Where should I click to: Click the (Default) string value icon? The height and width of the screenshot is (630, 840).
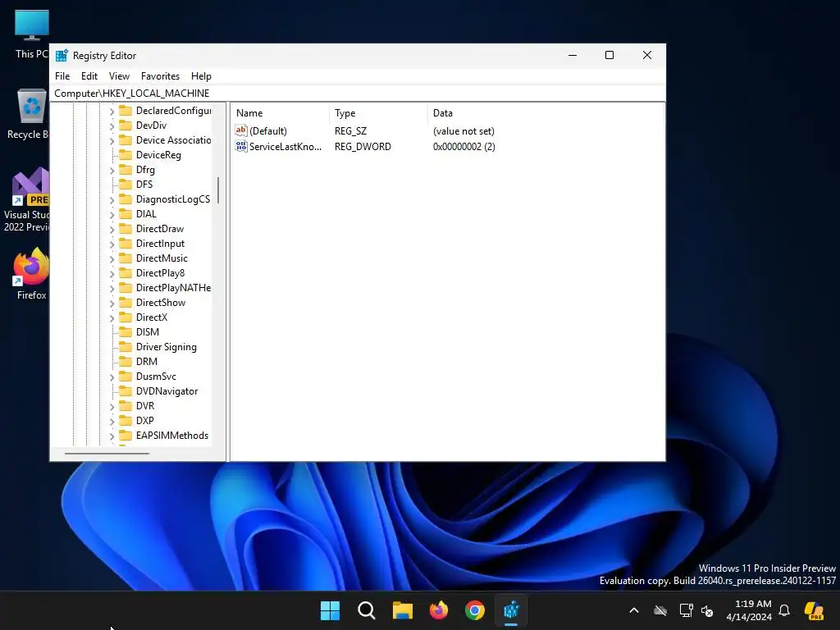(x=241, y=130)
